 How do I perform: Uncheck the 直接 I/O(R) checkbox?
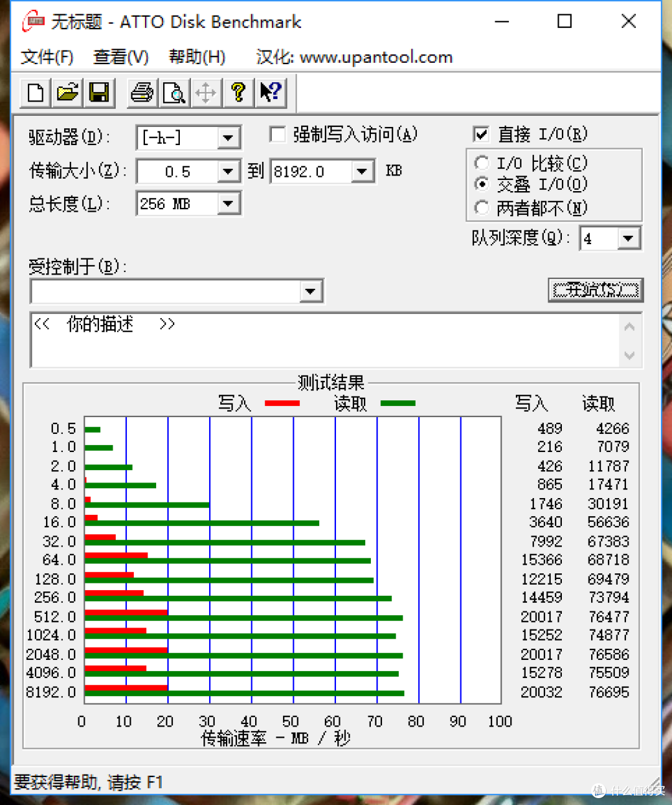pos(480,134)
